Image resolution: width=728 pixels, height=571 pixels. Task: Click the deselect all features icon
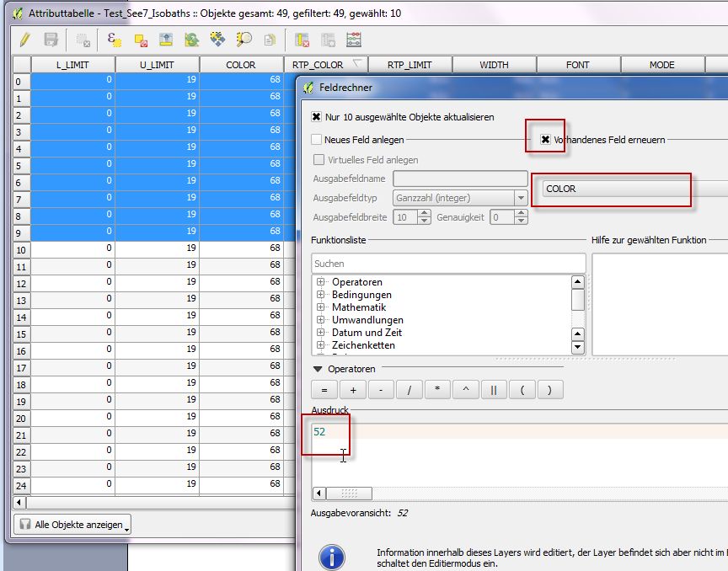[x=140, y=40]
